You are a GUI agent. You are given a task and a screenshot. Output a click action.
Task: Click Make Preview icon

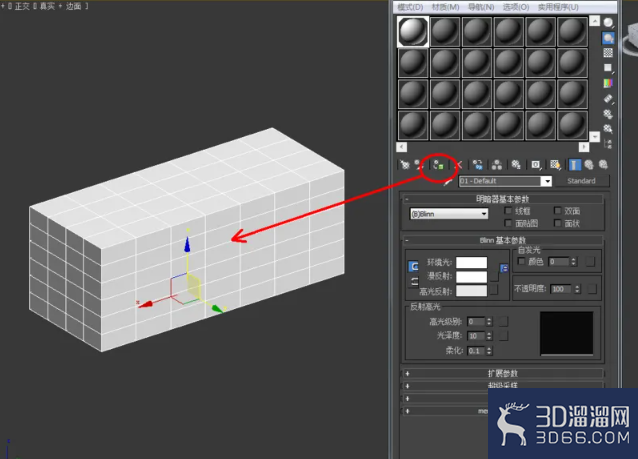(608, 99)
